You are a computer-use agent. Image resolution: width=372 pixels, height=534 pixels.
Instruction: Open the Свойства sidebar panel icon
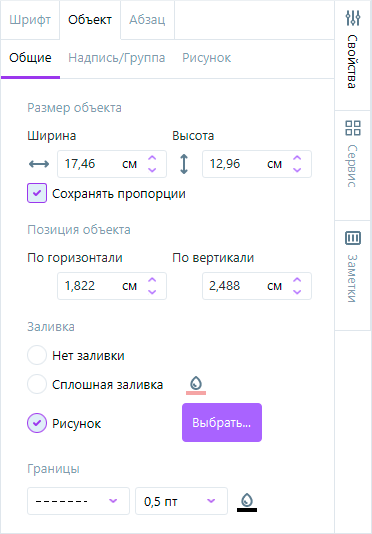tap(353, 18)
